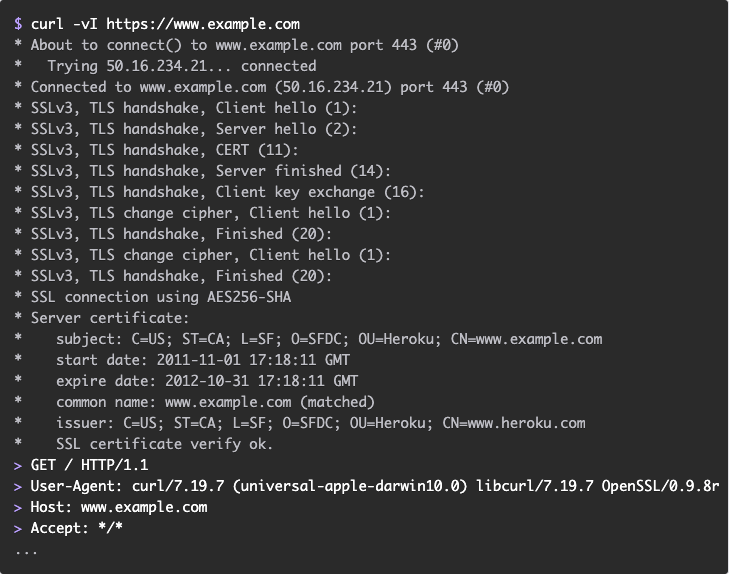Click the issuer CN=www.heroku.com text

coord(514,423)
